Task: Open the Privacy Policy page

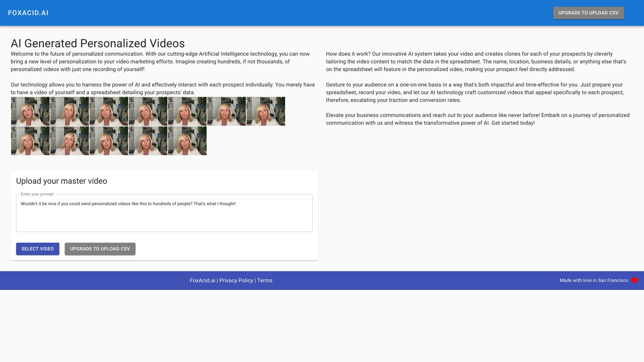Action: [x=236, y=280]
